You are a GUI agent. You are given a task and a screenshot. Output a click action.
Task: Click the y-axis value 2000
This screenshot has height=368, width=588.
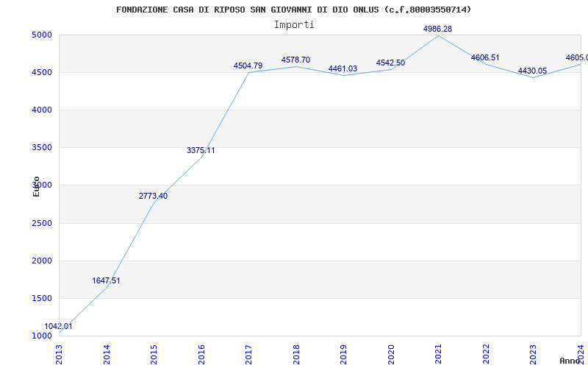[x=42, y=261]
